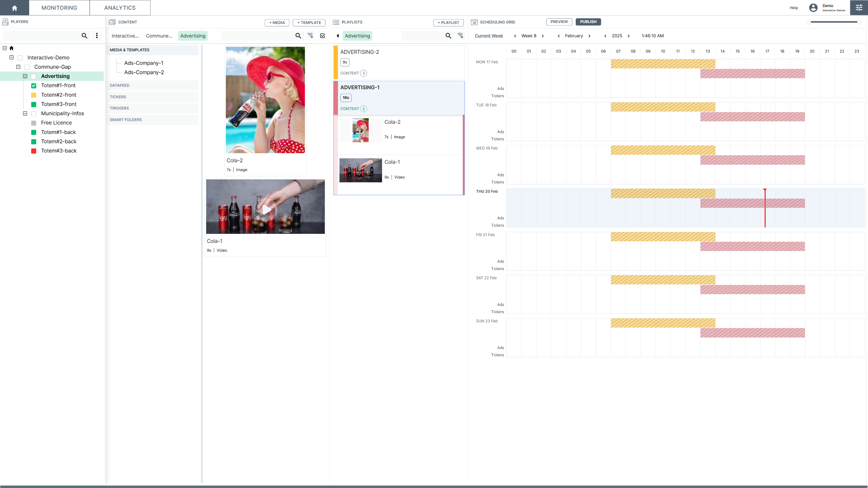Image resolution: width=868 pixels, height=488 pixels.
Task: Open the settings sliders icon top-right
Action: coord(859,7)
